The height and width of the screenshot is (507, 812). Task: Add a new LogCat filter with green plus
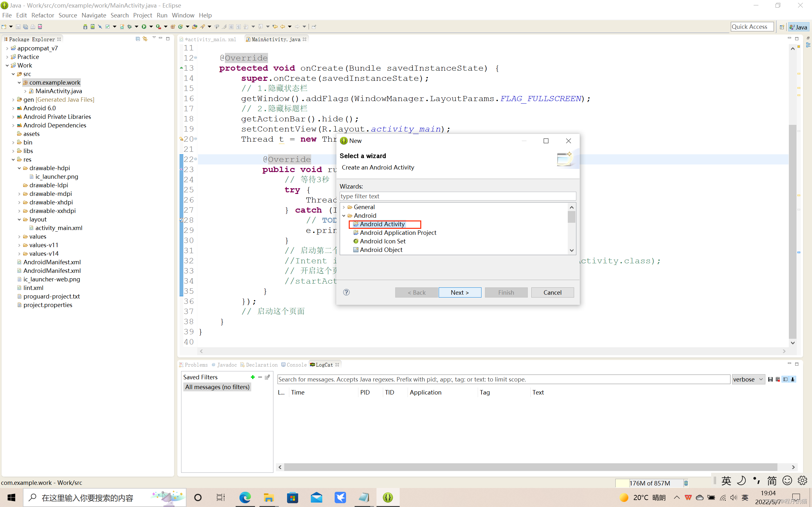point(253,377)
